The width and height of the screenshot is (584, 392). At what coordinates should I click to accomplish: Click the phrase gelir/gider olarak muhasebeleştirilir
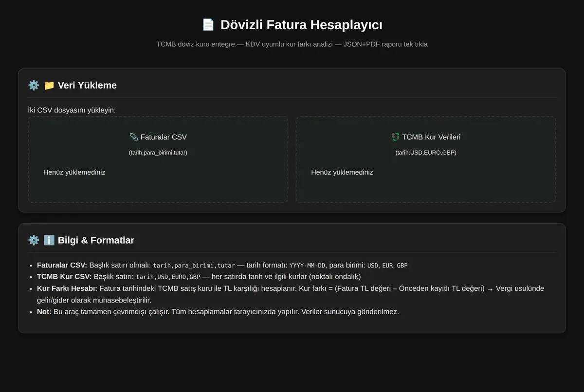[x=94, y=300]
